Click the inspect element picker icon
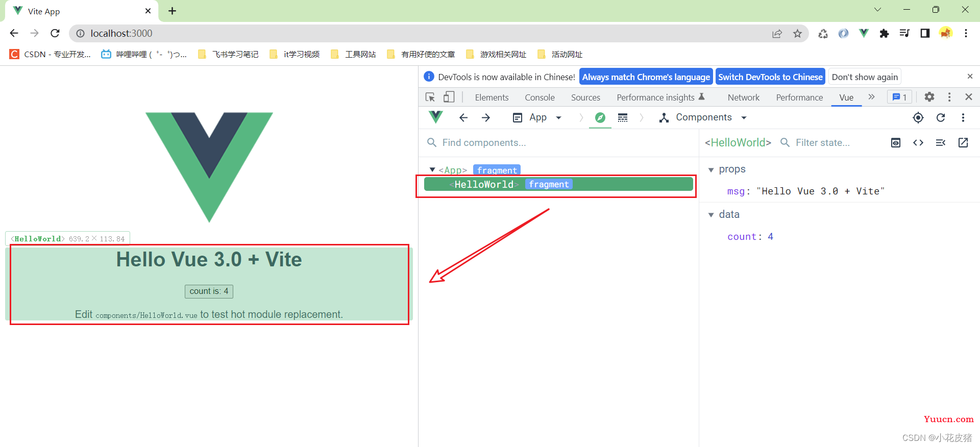 tap(430, 97)
